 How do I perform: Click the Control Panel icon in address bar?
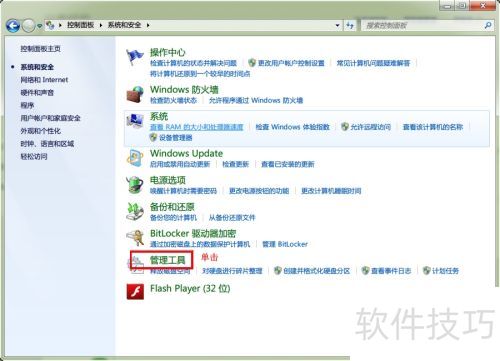pyautogui.click(x=50, y=25)
